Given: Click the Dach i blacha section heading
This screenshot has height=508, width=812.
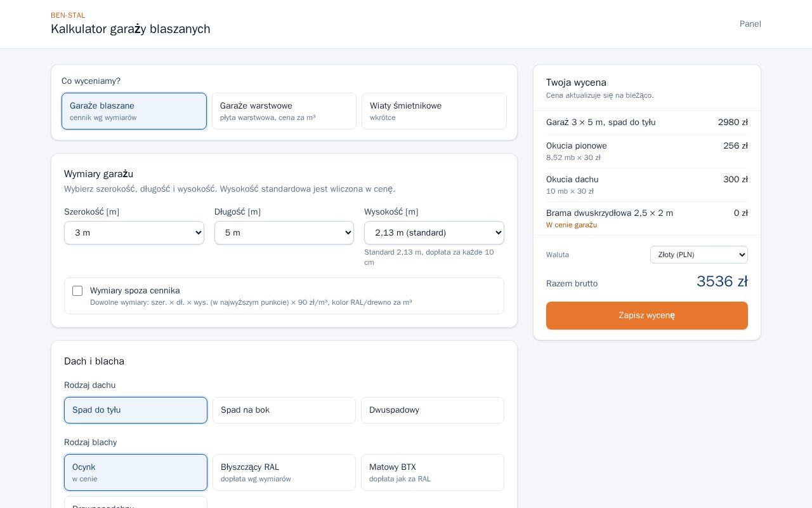Looking at the screenshot, I should click(x=94, y=361).
